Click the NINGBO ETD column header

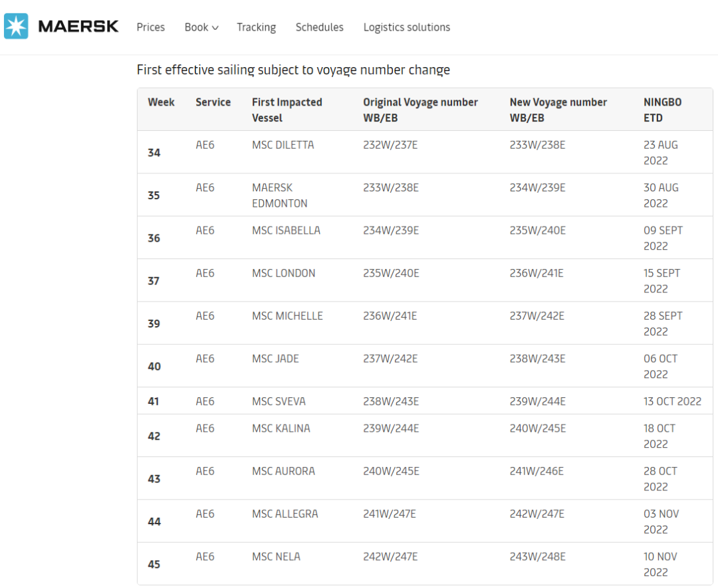662,110
